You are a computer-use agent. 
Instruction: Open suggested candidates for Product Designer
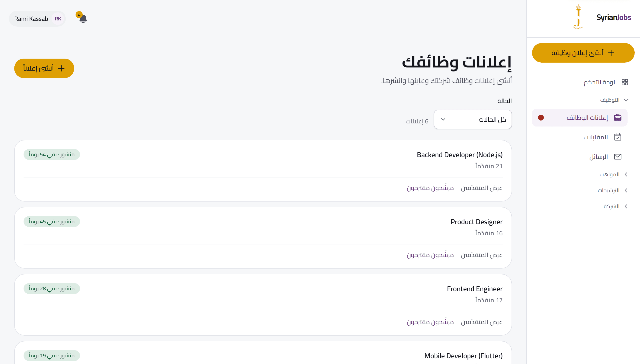tap(430, 255)
